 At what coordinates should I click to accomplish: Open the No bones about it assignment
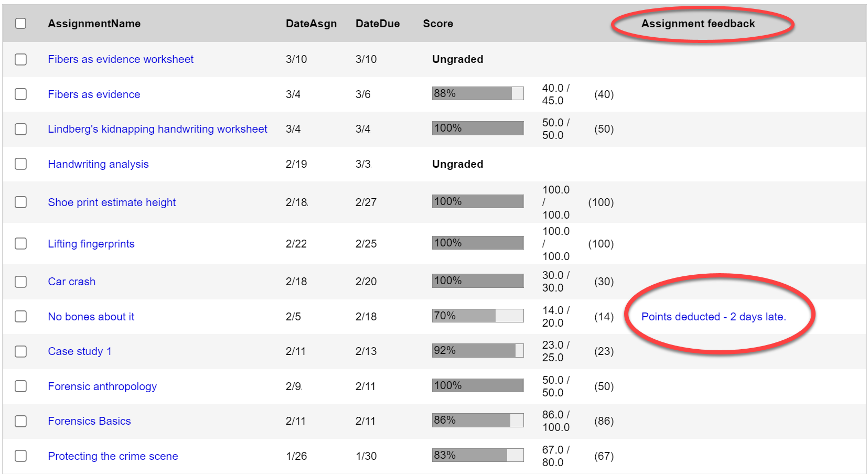pos(90,317)
